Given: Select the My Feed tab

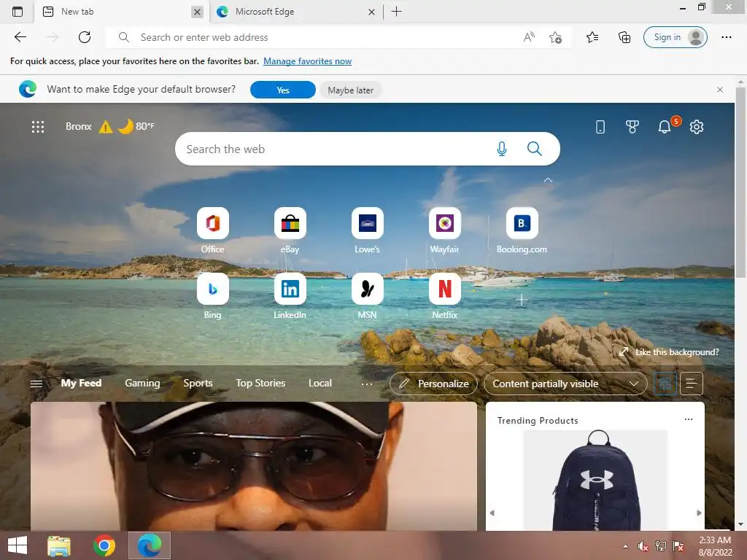Looking at the screenshot, I should [81, 383].
